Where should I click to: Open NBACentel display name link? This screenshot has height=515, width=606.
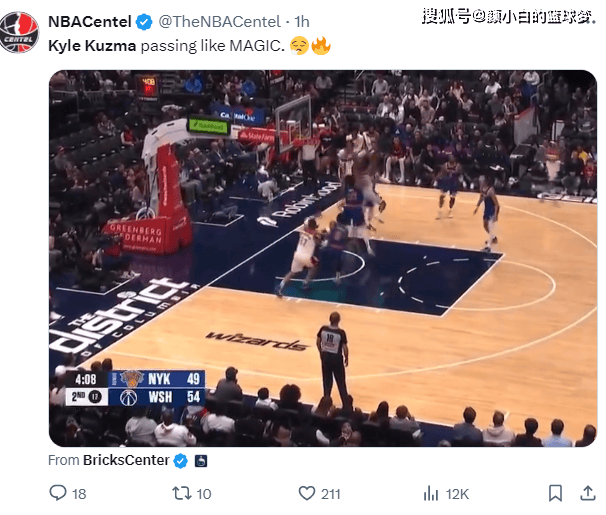(90, 22)
